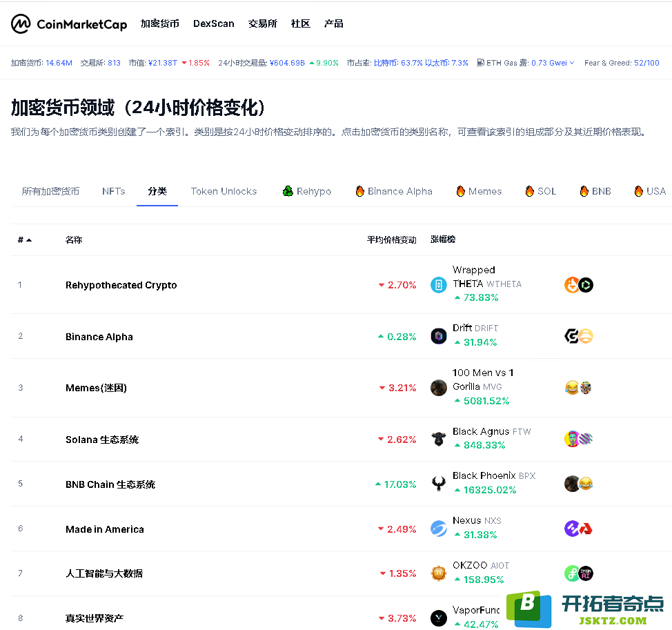Click the Black Phoenix coin icon
Viewport: 672px width, 630px height.
point(438,484)
